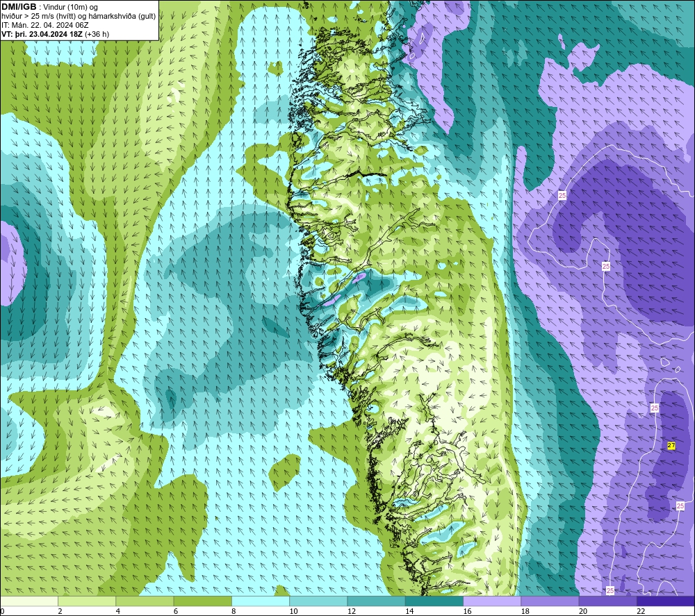Click the 4–6 m/s green legend swatch

[x=145, y=601]
